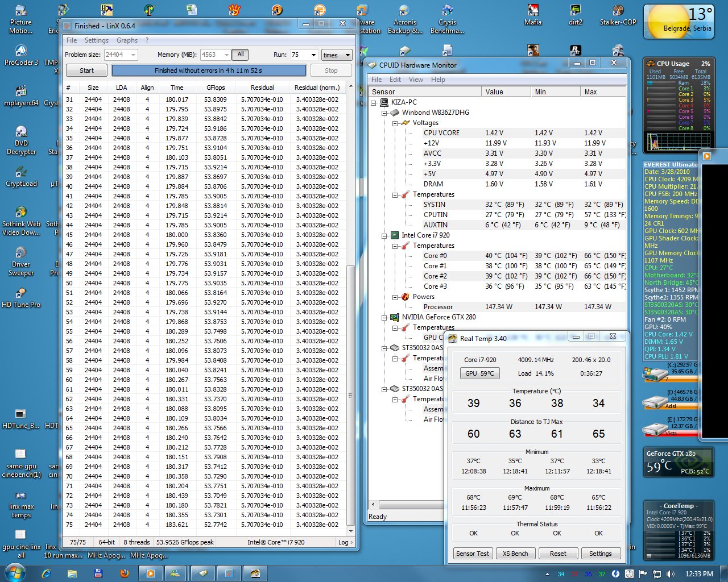This screenshot has height=582, width=728.
Task: Click Log button in LinX status bar
Action: (345, 542)
